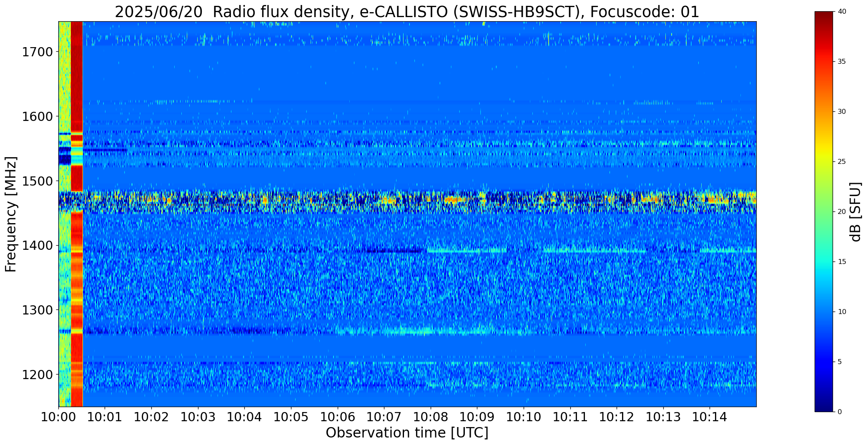Click the yellow region of the colorbar
Image resolution: width=868 pixels, height=445 pixels.
824,156
